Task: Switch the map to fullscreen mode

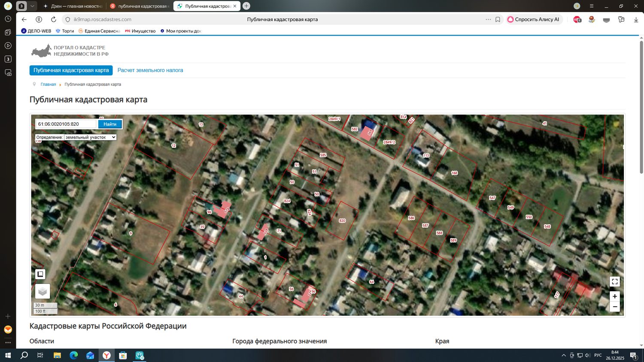Action: click(x=615, y=281)
